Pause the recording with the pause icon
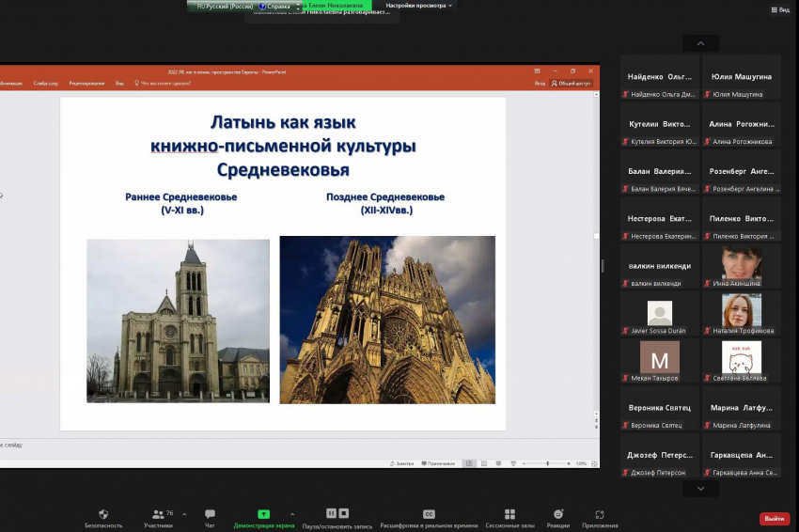 (331, 513)
